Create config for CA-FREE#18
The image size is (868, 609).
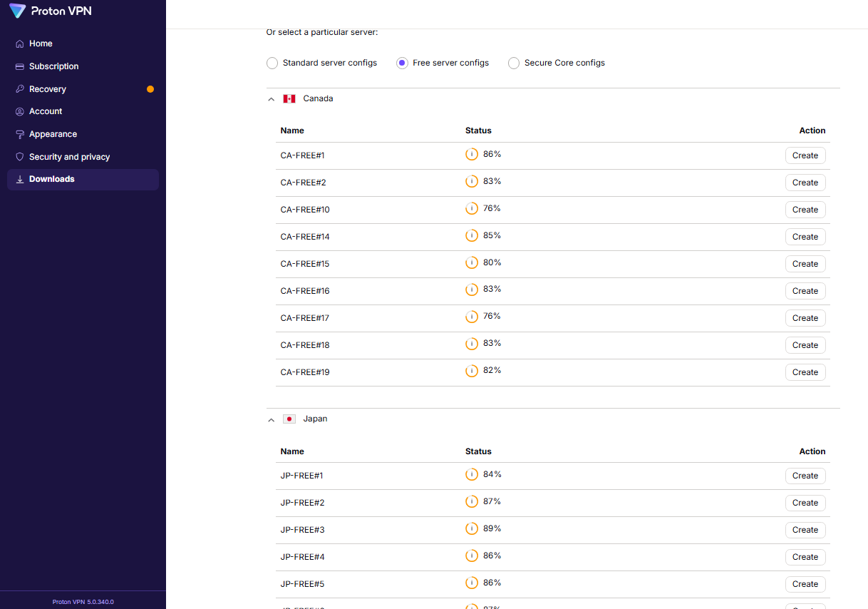[805, 345]
